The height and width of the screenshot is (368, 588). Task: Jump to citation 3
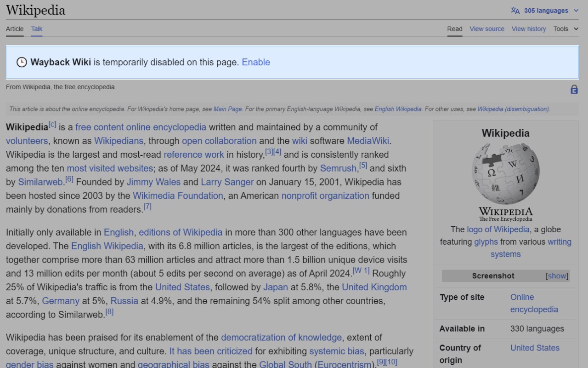click(269, 152)
